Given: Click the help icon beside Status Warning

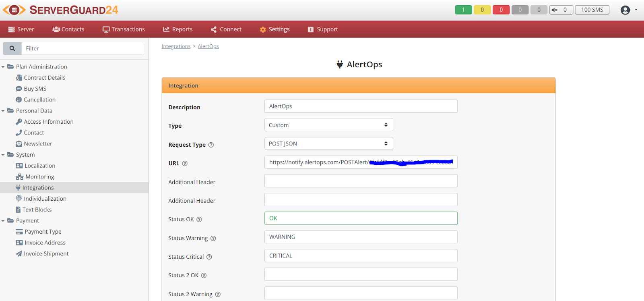Looking at the screenshot, I should [x=213, y=239].
